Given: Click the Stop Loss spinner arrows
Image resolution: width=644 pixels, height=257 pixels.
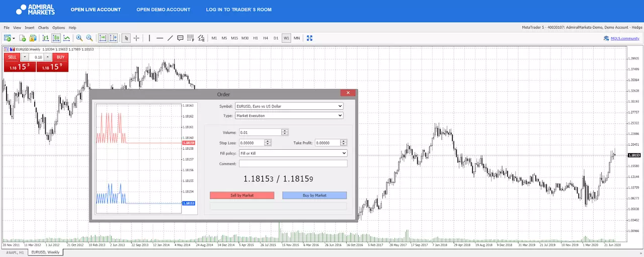Looking at the screenshot, I should tap(268, 143).
